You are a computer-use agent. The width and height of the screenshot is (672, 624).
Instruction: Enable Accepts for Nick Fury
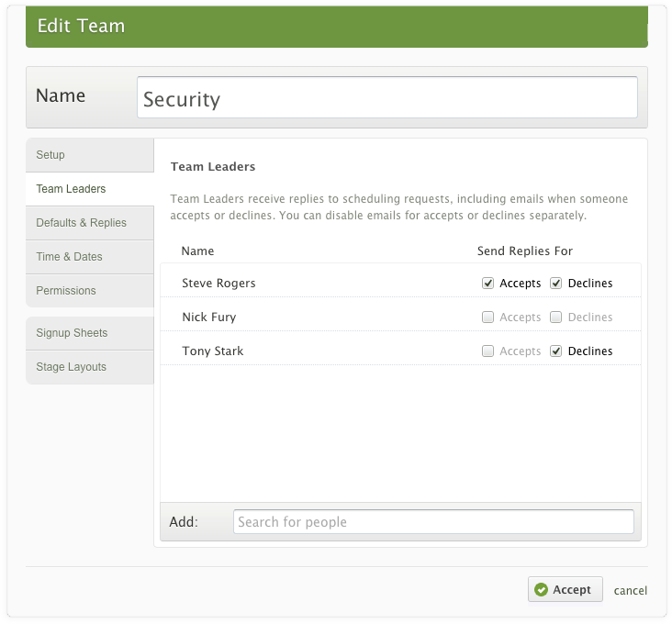488,318
